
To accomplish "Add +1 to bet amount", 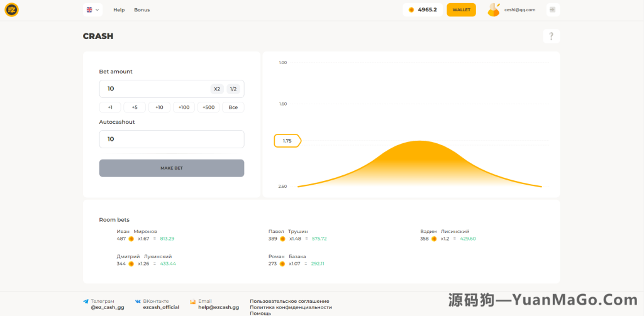I will 110,107.
